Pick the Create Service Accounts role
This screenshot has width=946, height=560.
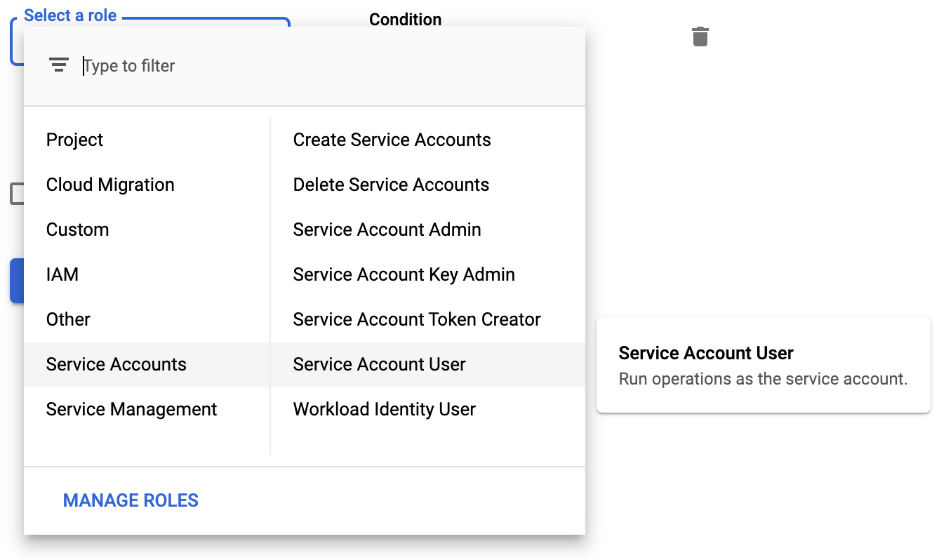click(x=392, y=140)
